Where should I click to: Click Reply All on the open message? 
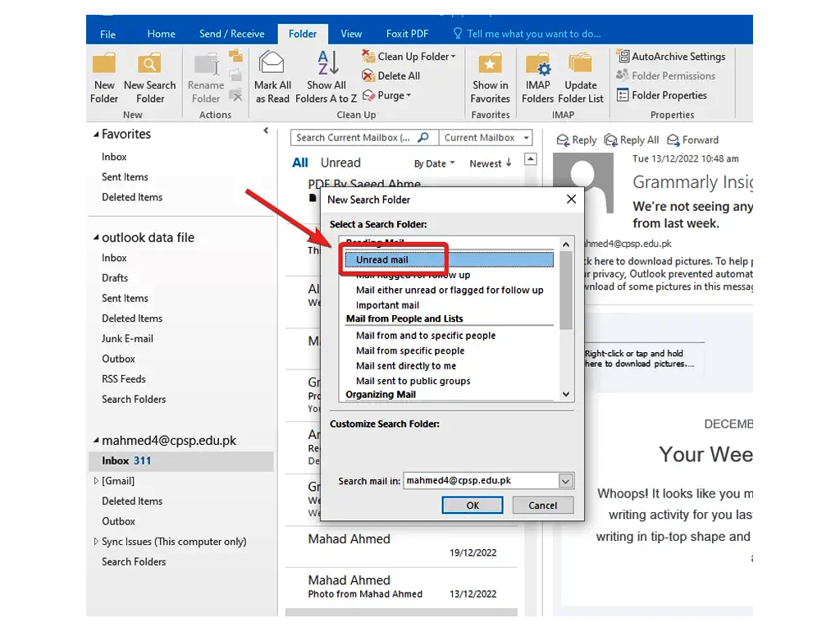click(632, 140)
